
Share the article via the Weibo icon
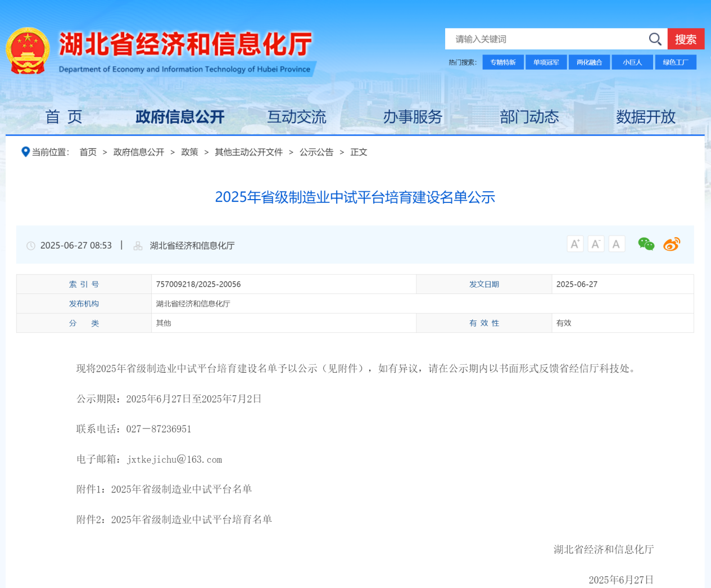tap(672, 244)
